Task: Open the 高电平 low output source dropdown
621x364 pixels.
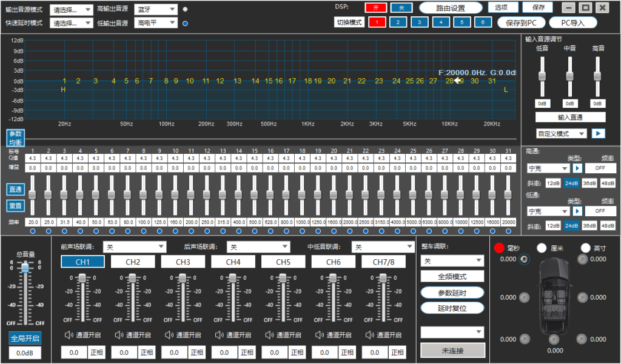Action: (156, 23)
